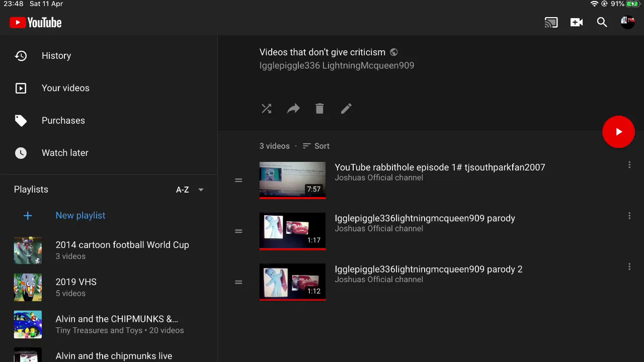644x362 pixels.
Task: Open A-Z playlist sort dropdown
Action: [x=190, y=190]
